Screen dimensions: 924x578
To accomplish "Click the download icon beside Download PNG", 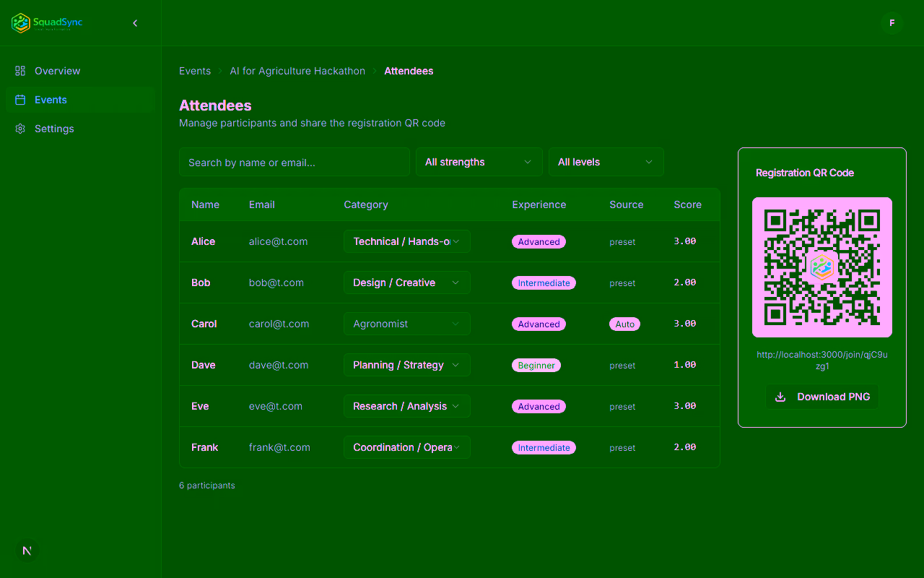I will pyautogui.click(x=780, y=397).
